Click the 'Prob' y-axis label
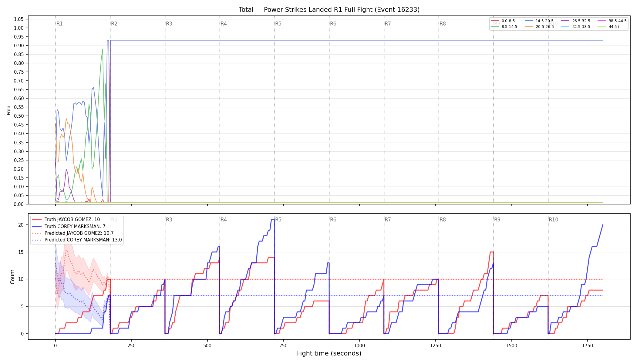Screen dimensions: 637x364 click(x=9, y=110)
